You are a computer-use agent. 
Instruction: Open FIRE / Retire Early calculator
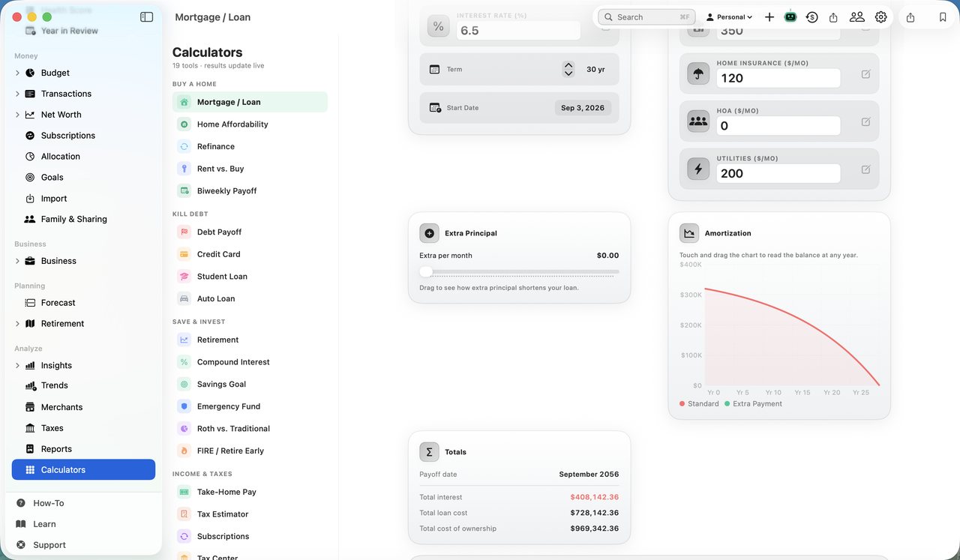tap(250, 451)
